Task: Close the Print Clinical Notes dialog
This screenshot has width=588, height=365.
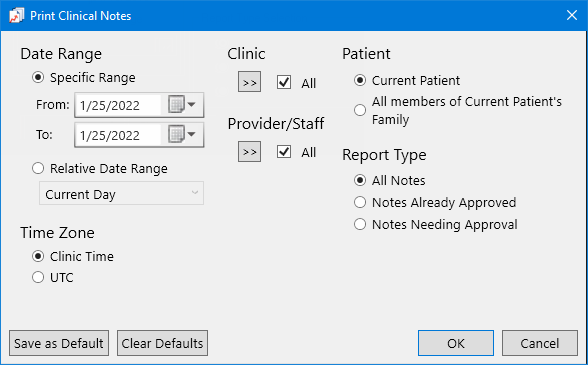Action: 572,15
